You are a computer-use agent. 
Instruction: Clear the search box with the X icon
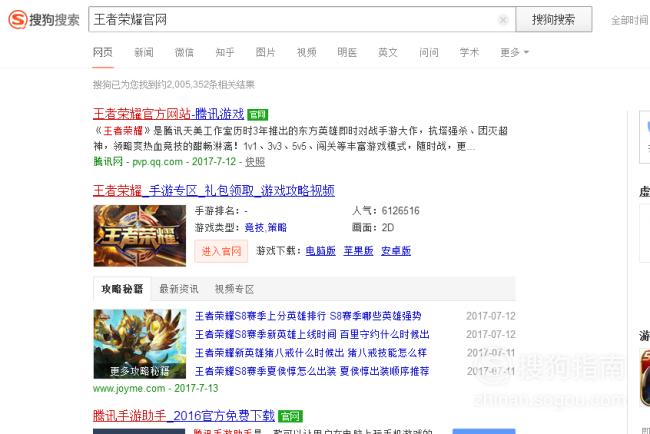503,19
